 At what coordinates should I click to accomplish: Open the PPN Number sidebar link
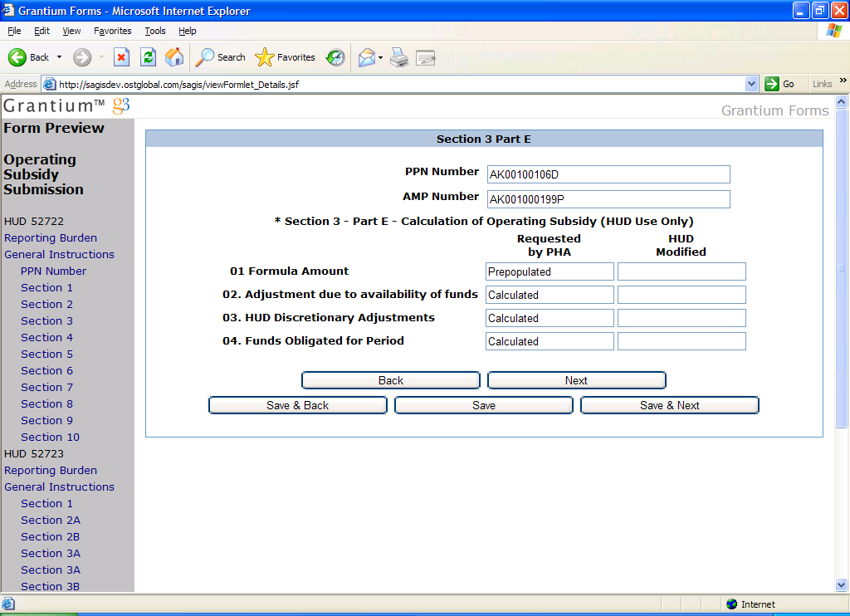53,271
